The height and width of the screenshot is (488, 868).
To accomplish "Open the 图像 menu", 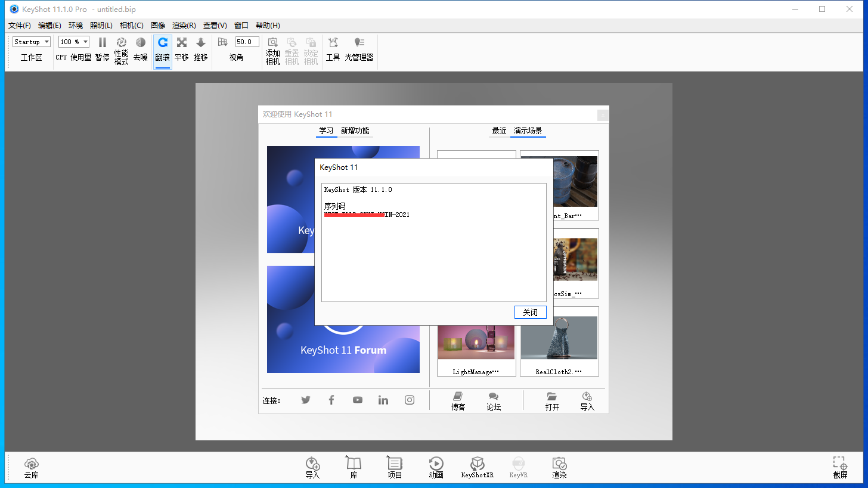I will (158, 26).
